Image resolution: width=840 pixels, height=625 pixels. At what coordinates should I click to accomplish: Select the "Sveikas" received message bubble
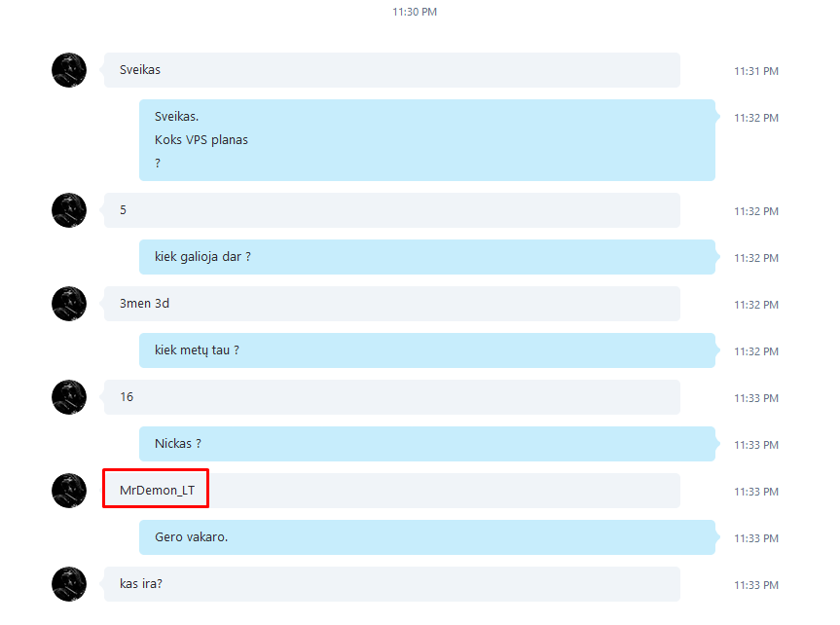pos(392,70)
